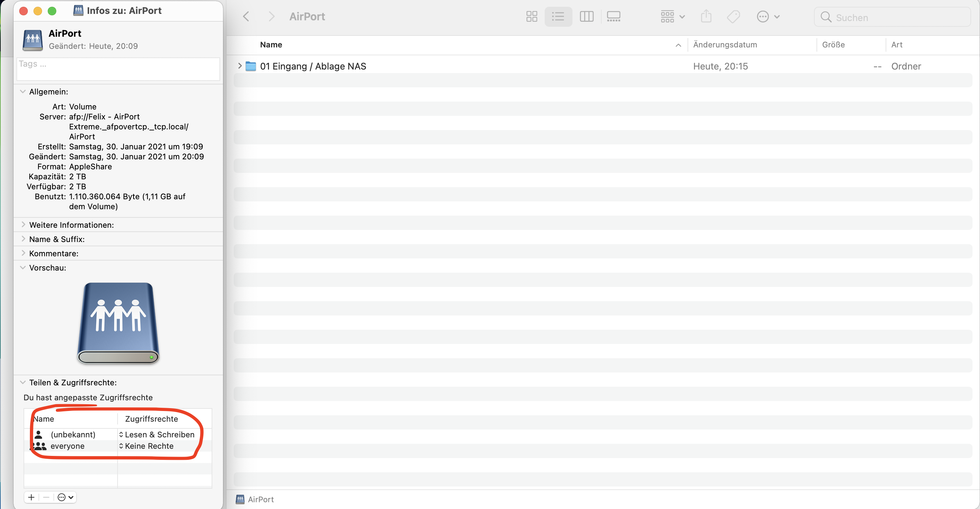Add a user with the plus button

[31, 497]
